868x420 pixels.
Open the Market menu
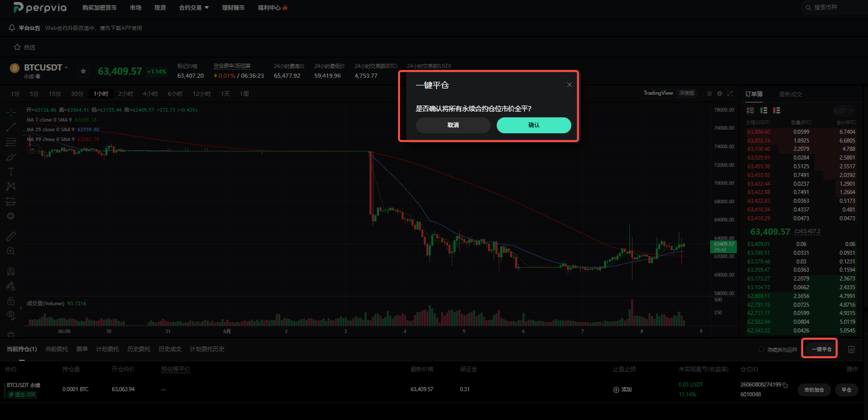(x=136, y=8)
